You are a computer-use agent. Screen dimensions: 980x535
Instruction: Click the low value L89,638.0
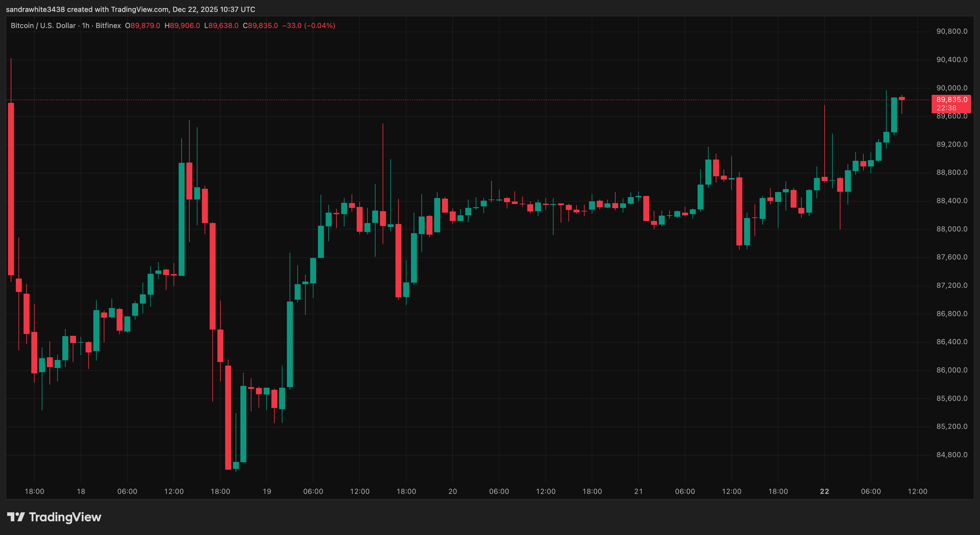pos(221,25)
